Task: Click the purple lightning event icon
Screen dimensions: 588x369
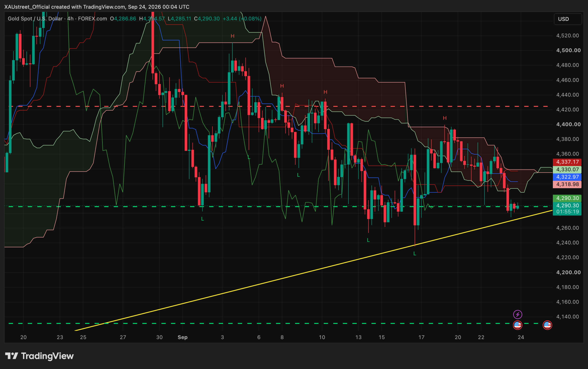Action: click(x=517, y=314)
